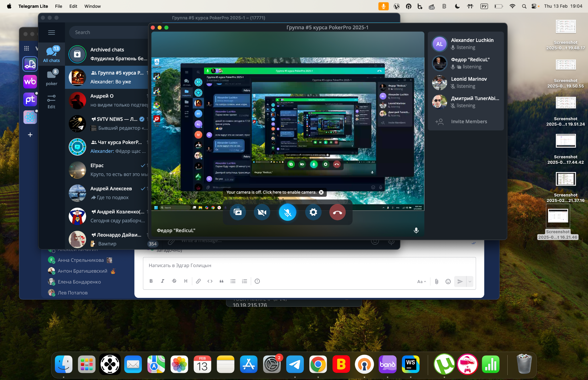The width and height of the screenshot is (588, 380).
Task: Open Screenshot 2025-0...t 19.48.17 desktop file
Action: [565, 34]
